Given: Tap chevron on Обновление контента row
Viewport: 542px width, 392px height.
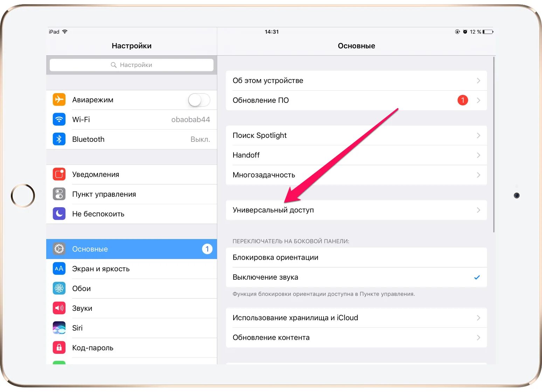Looking at the screenshot, I should 479,337.
